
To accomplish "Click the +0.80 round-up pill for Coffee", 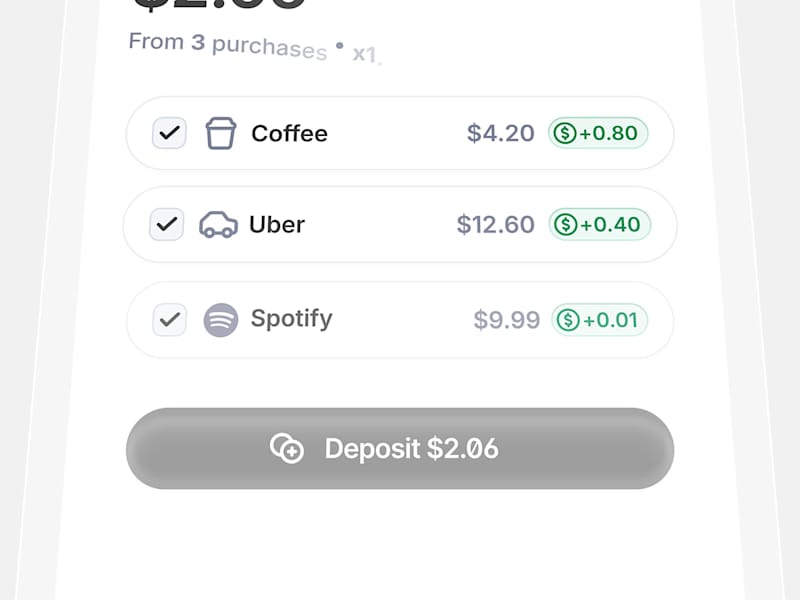I will click(x=598, y=133).
